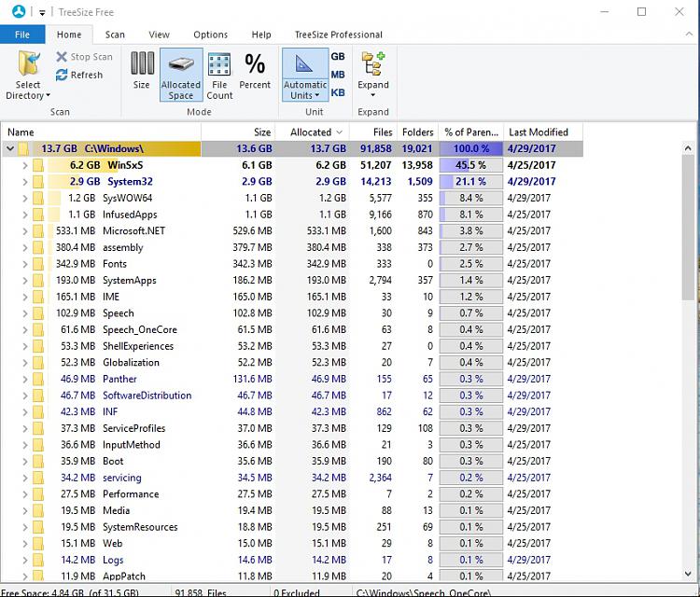Collapse the C:\Windows\ root node
Image resolution: width=700 pixels, height=597 pixels.
pos(10,148)
